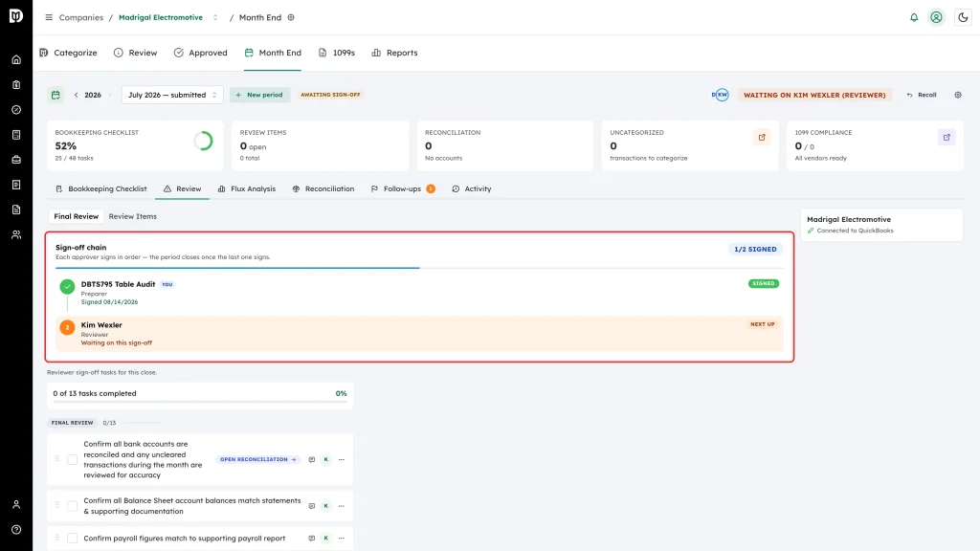Image resolution: width=980 pixels, height=551 pixels.
Task: Click K assignee badge on bank accounts task
Action: (326, 460)
